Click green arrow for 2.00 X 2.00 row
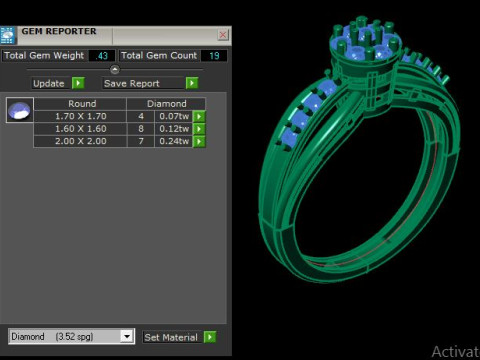The image size is (480, 360). (199, 141)
